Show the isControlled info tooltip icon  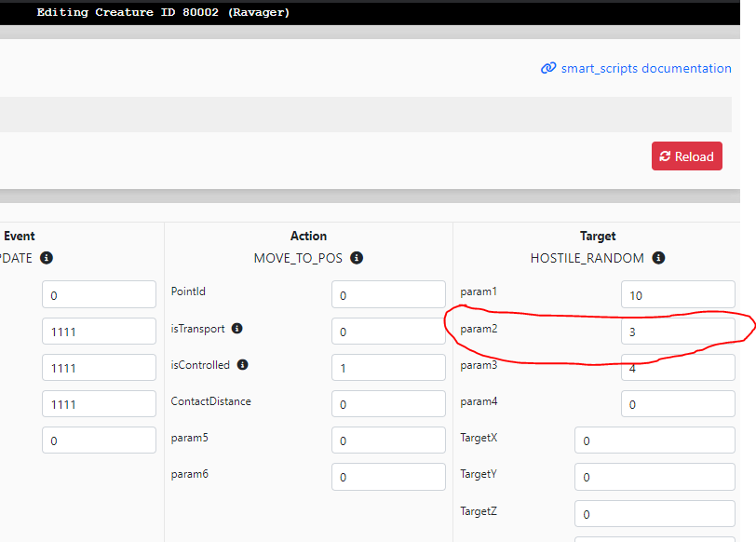pos(242,364)
